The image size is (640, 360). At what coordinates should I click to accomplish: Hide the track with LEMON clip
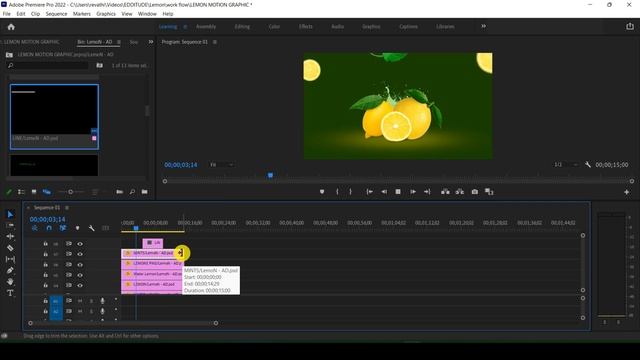pos(80,285)
